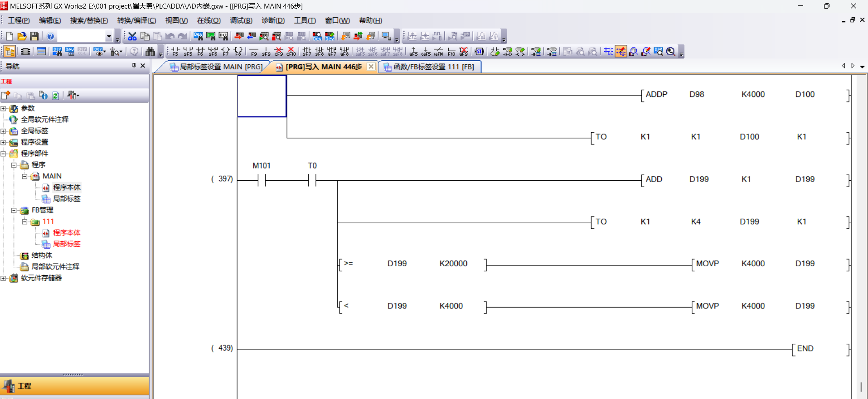The width and height of the screenshot is (868, 399).
Task: Toggle the read mode ladder icon
Action: (608, 52)
